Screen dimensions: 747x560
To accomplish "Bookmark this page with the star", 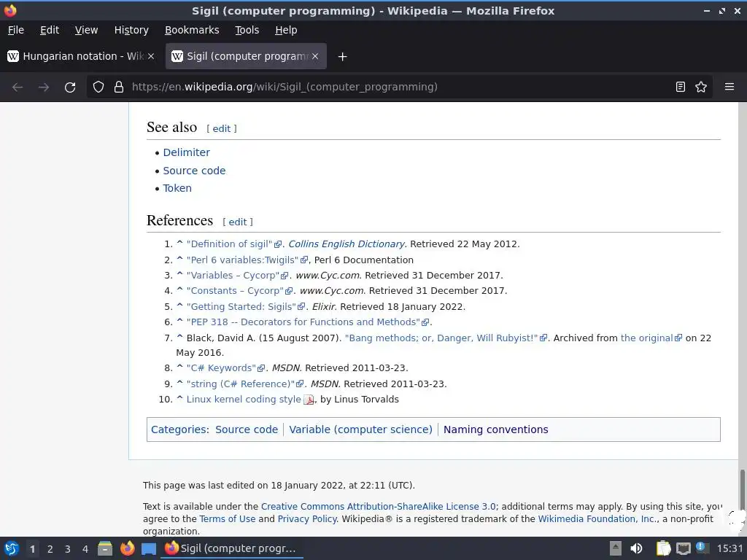I will click(x=701, y=87).
